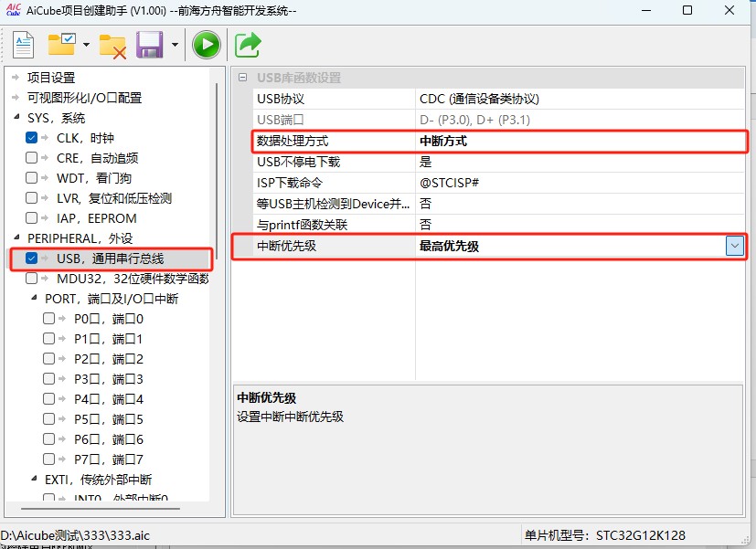
Task: Click CDC (通信设备类协议) value
Action: [x=479, y=99]
